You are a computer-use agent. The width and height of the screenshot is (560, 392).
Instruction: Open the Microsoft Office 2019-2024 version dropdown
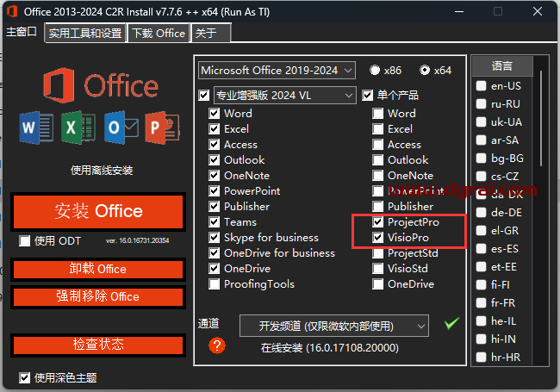click(x=277, y=71)
